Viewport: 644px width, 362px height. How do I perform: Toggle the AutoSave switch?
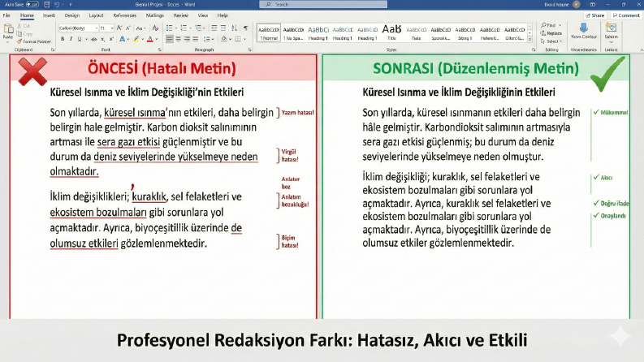tap(32, 5)
